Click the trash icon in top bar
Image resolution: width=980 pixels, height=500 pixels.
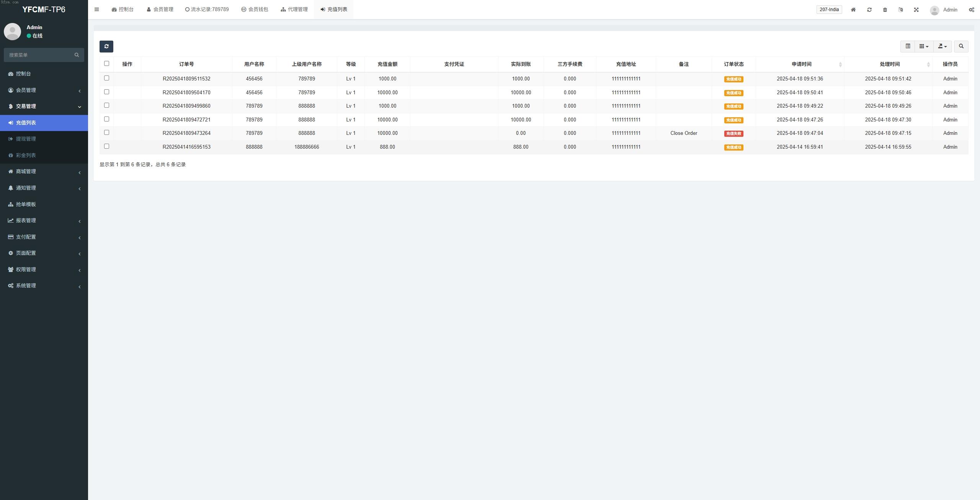pyautogui.click(x=885, y=10)
